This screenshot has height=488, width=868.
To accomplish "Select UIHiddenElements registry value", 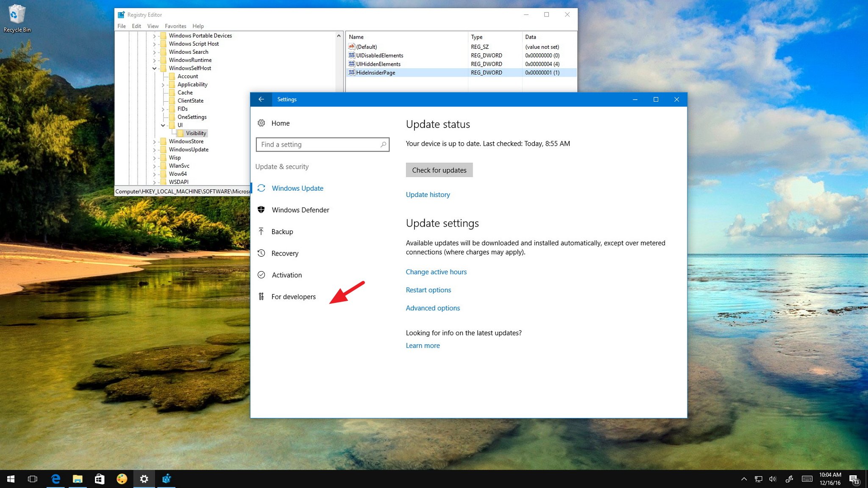I will point(378,64).
